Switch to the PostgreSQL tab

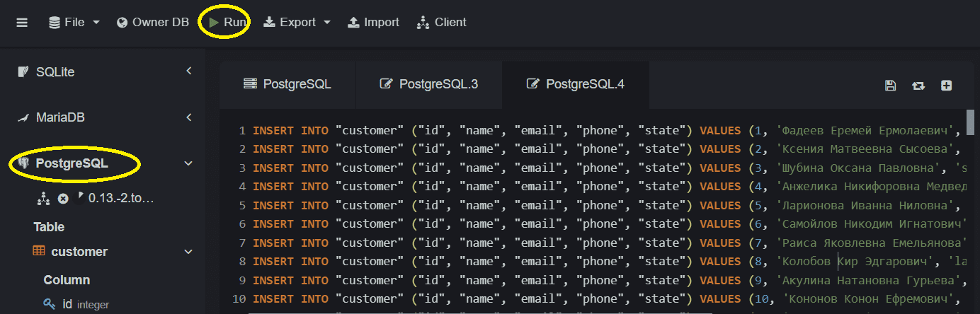pyautogui.click(x=287, y=84)
